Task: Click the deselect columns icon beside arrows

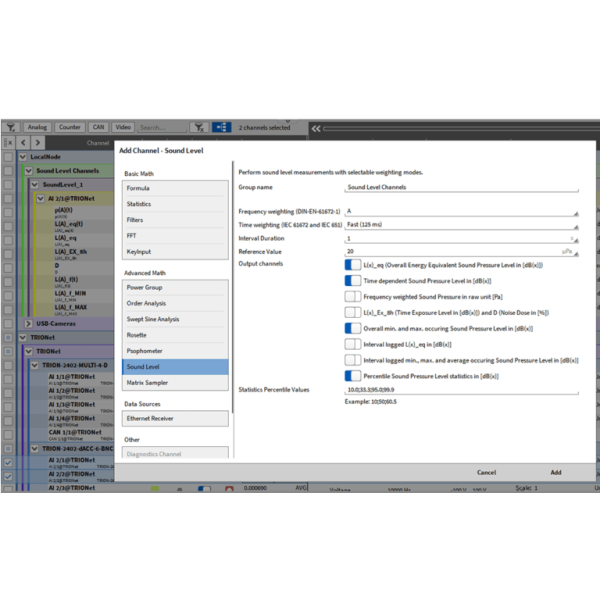Action: (x=9, y=143)
